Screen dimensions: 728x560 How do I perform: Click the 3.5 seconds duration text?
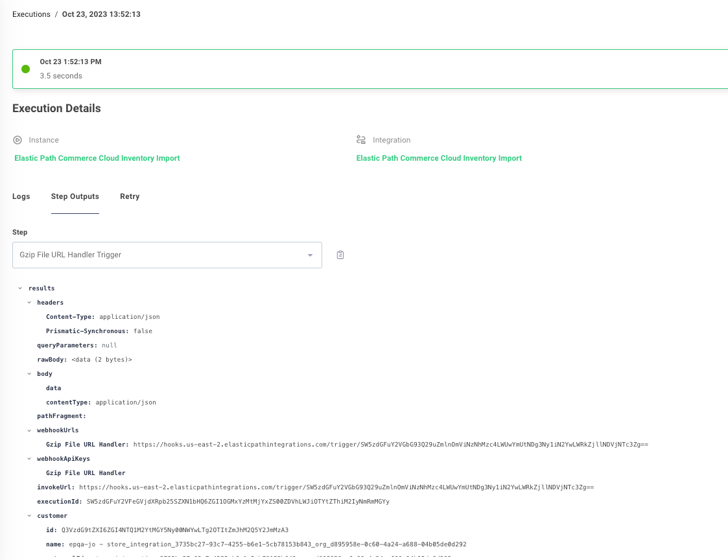tap(61, 76)
